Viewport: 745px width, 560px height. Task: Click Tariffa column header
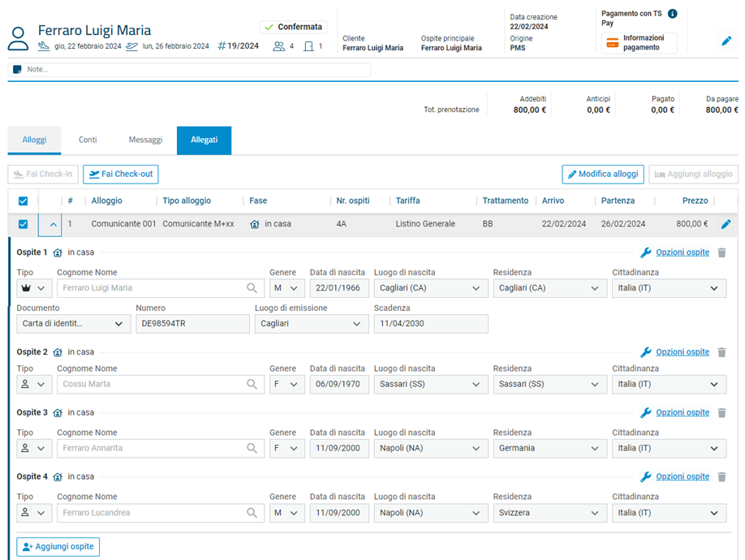click(x=407, y=201)
